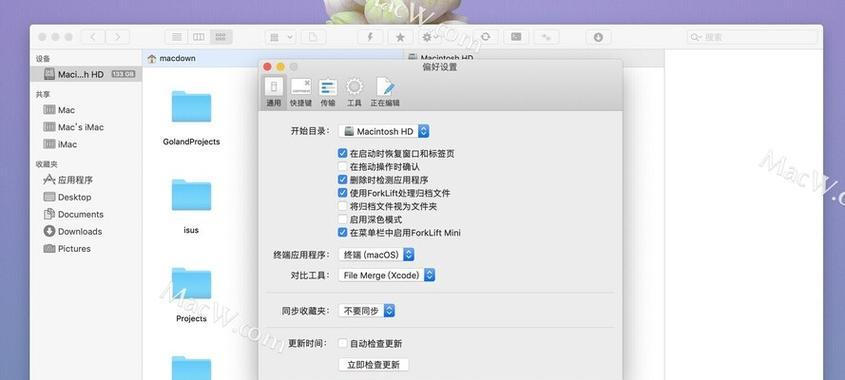Close the 偏好设置 window with red button

pos(267,67)
